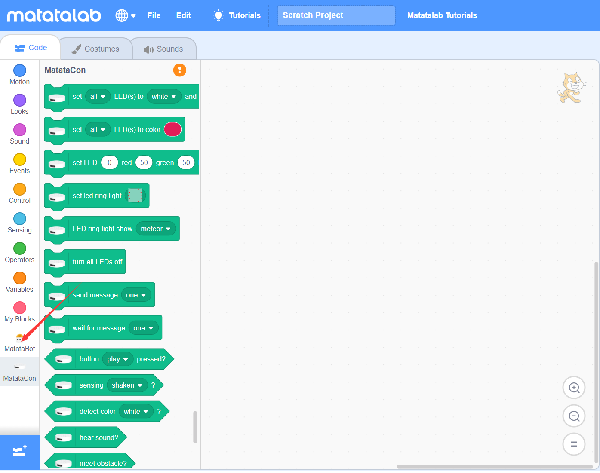This screenshot has width=600, height=473.
Task: Select the Looks block category
Action: 20,104
